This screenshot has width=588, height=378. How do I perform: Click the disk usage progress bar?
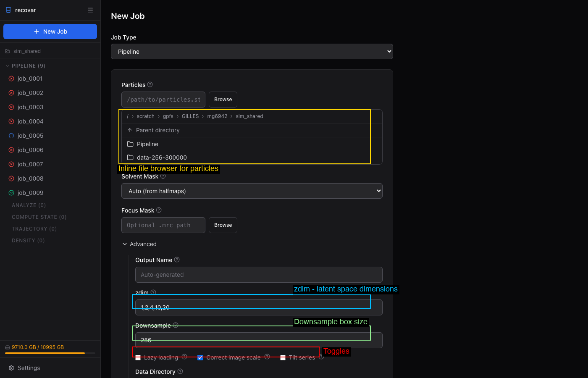click(x=50, y=353)
